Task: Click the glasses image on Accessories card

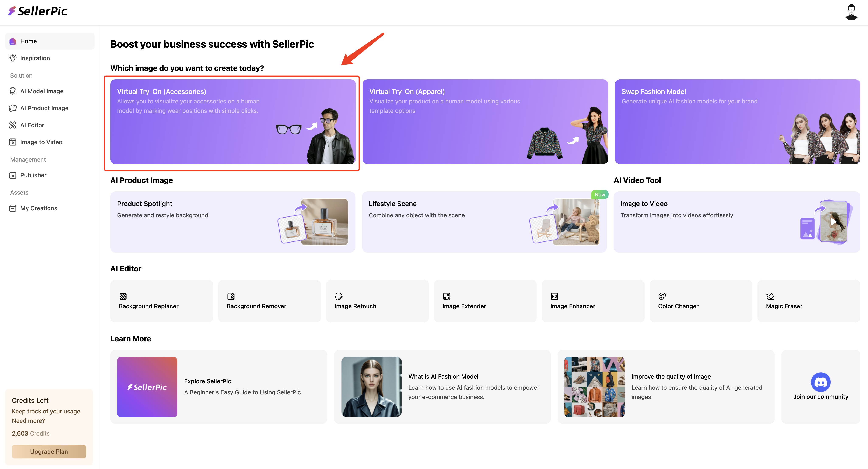Action: click(x=288, y=129)
